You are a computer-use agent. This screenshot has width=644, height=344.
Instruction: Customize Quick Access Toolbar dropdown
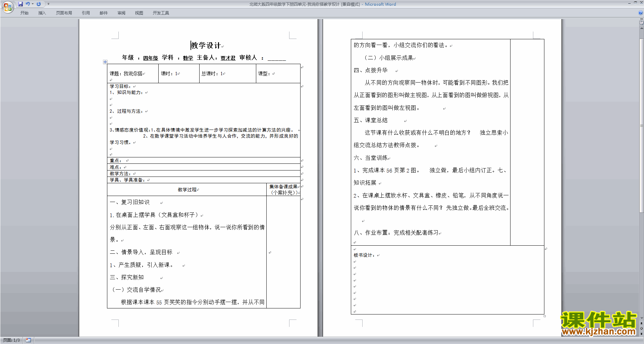pos(49,4)
